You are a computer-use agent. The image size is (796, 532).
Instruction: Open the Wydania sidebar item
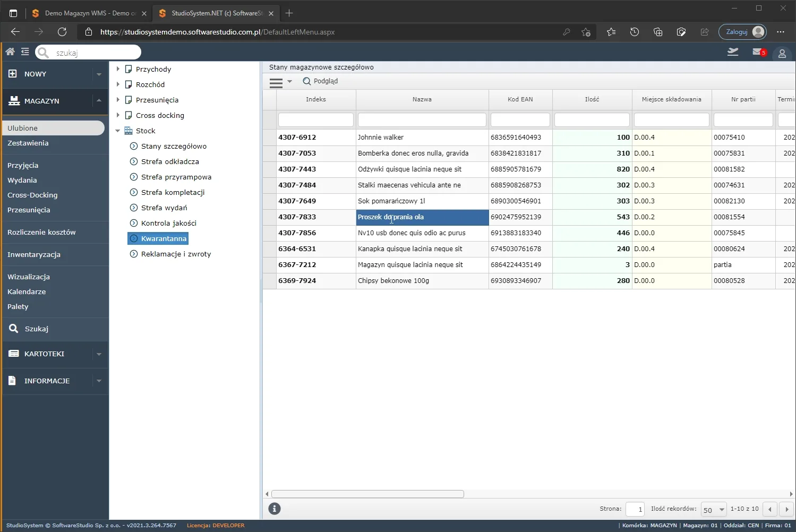point(22,180)
